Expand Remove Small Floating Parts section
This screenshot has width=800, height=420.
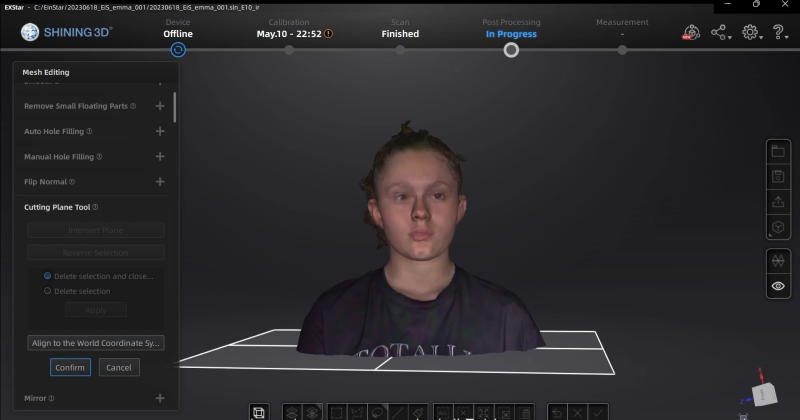160,106
